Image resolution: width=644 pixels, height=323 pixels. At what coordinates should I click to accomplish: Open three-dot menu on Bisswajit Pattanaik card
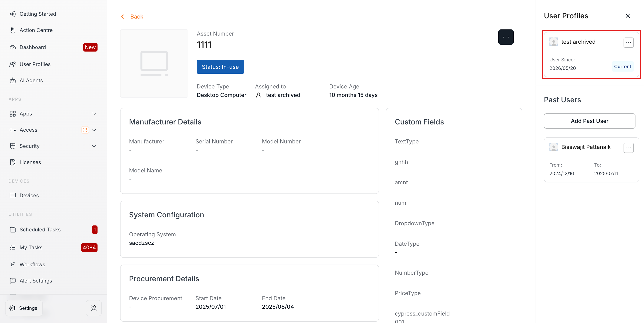click(628, 148)
